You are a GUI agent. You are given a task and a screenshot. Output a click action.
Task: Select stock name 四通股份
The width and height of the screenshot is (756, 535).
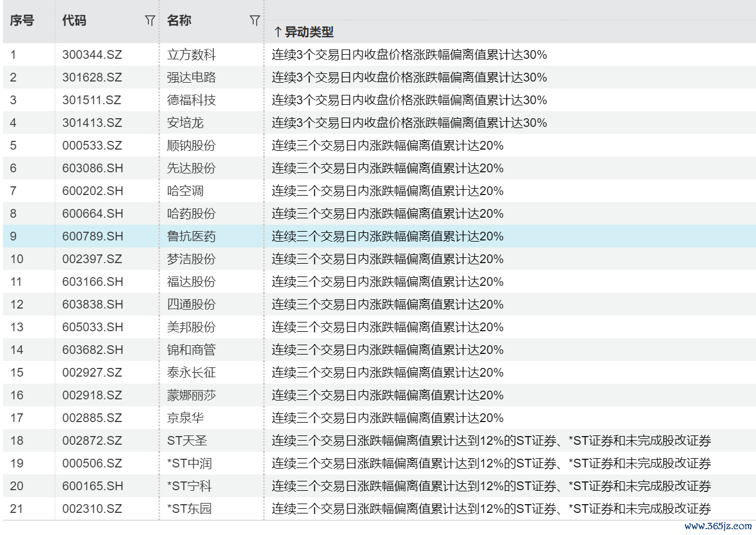(191, 304)
